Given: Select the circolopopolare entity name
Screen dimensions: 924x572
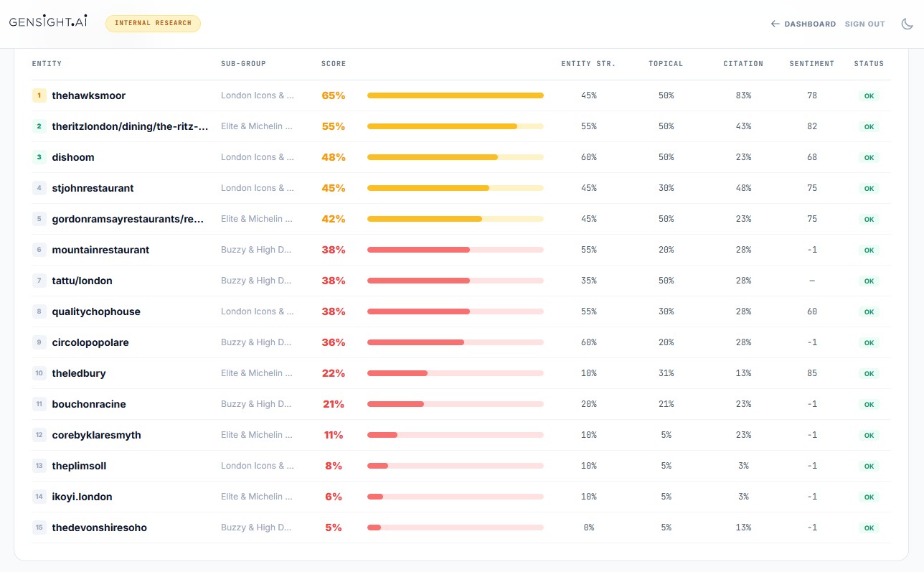Looking at the screenshot, I should click(90, 342).
